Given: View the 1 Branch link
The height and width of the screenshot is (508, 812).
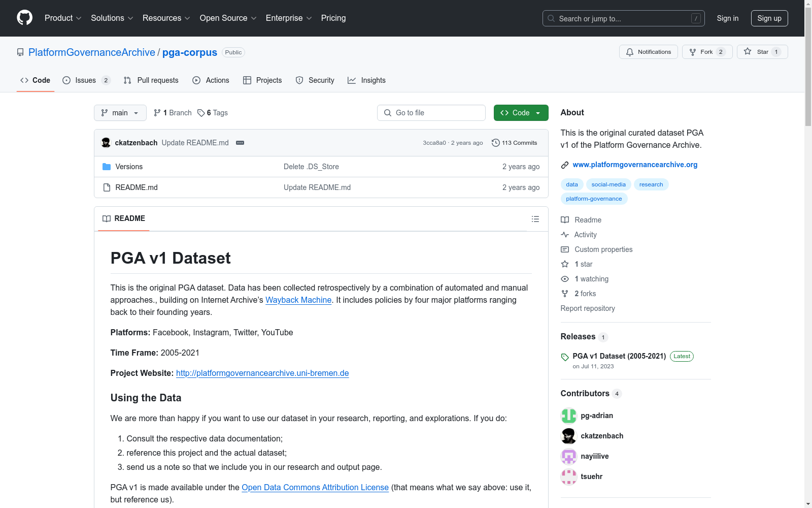Looking at the screenshot, I should coord(173,113).
